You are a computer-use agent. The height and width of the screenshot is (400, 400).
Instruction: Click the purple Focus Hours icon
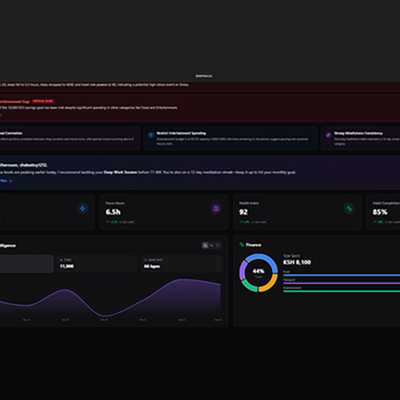click(216, 209)
